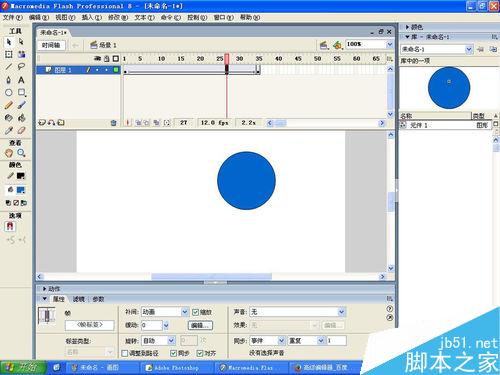Viewport: 500px width, 375px height.
Task: Toggle the Snap to Objects magnet
Action: (10, 226)
